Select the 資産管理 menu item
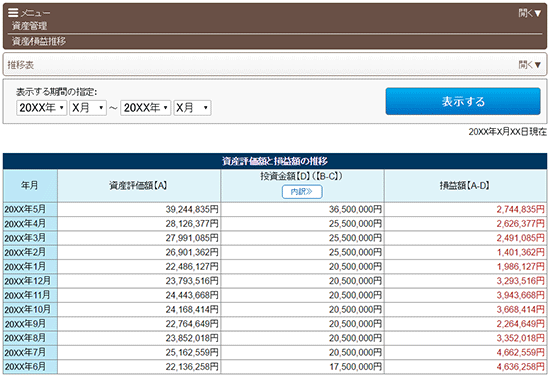The height and width of the screenshot is (377, 550). (x=29, y=26)
